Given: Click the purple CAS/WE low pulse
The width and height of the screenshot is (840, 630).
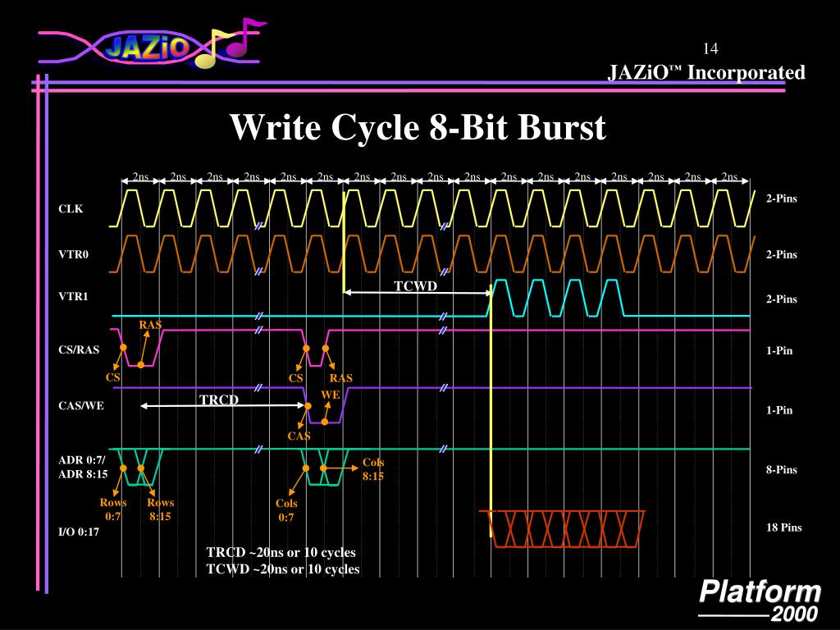Looking at the screenshot, I should (x=325, y=405).
